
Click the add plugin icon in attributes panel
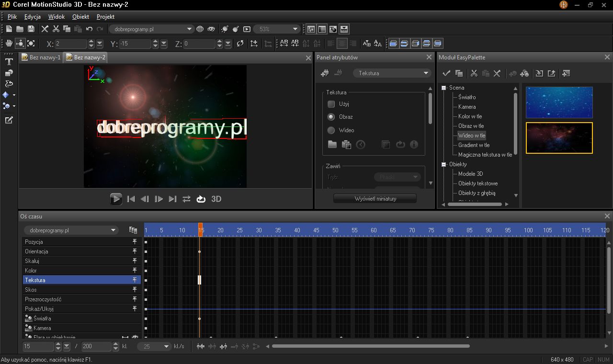[325, 73]
